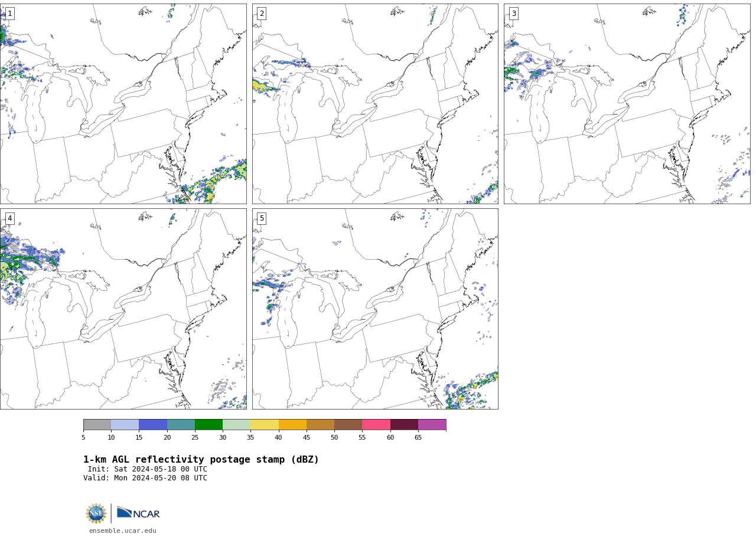Click the 'Valid: Mon 2024-05-20 08 UTC' text

click(x=145, y=478)
